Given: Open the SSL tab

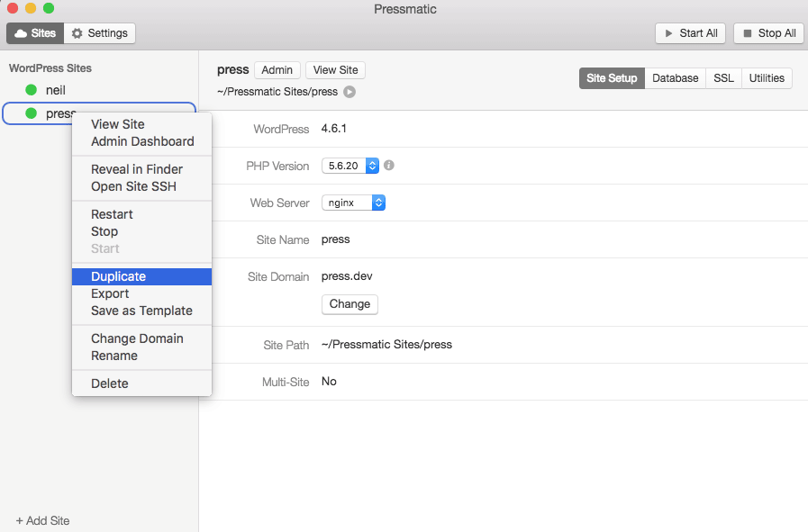Looking at the screenshot, I should 723,78.
